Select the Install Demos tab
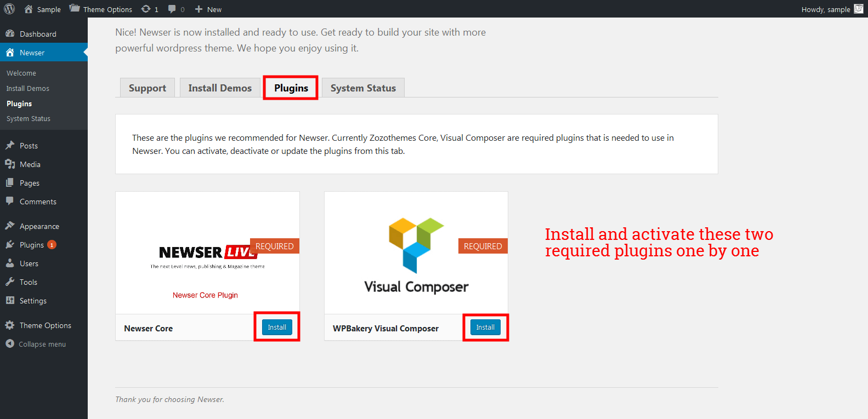Image resolution: width=868 pixels, height=419 pixels. [220, 88]
